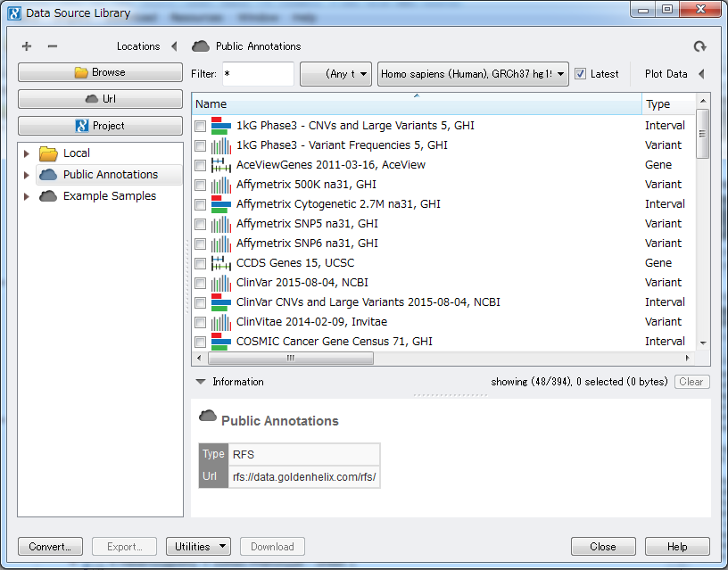Click the Filter text field
Viewport: 728px width, 570px height.
[x=258, y=74]
